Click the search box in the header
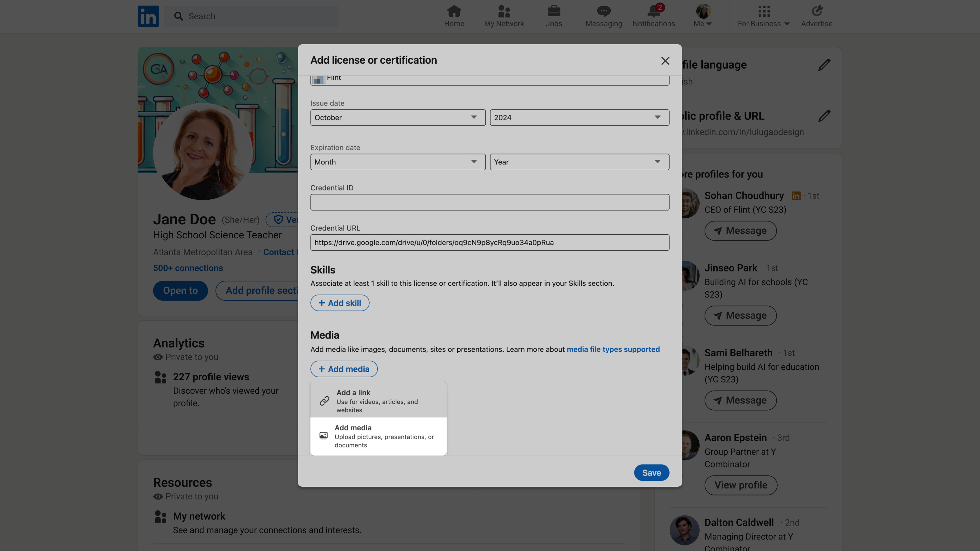Screen dimensions: 980x551 click(x=251, y=16)
